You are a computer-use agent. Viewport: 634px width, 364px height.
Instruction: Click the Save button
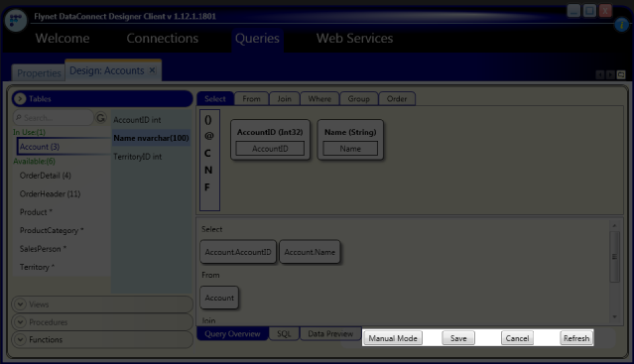click(x=458, y=338)
